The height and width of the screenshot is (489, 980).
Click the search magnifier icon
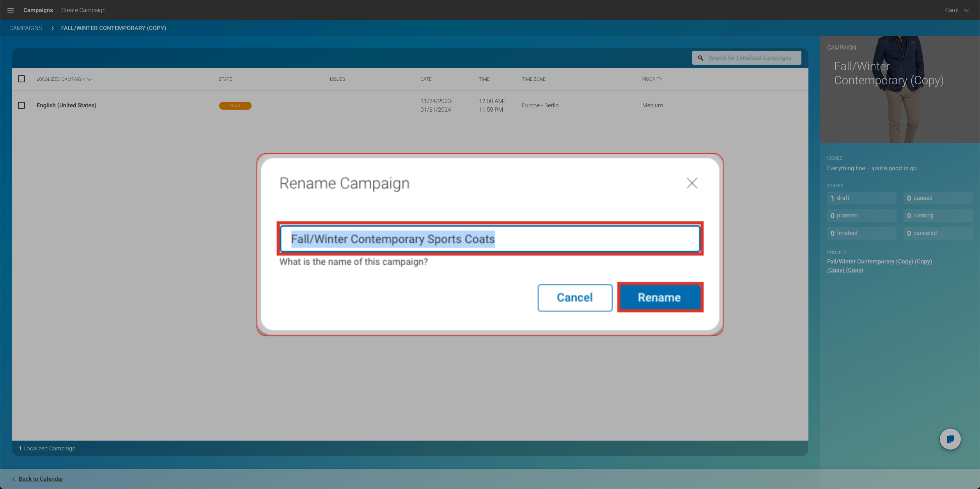(701, 58)
